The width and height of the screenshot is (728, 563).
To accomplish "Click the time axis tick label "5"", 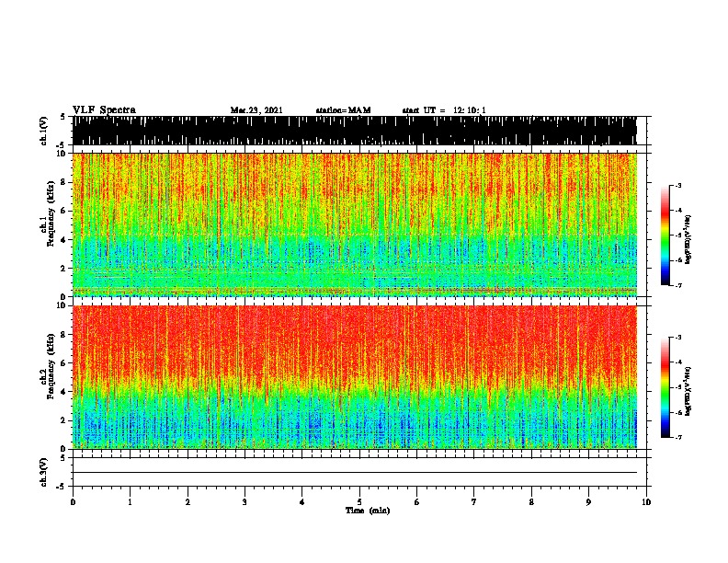I will click(x=359, y=502).
